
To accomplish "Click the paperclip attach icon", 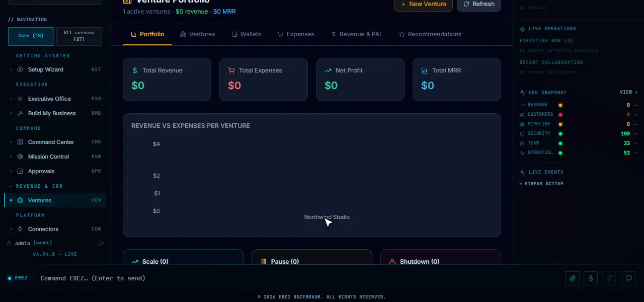I will (573, 278).
